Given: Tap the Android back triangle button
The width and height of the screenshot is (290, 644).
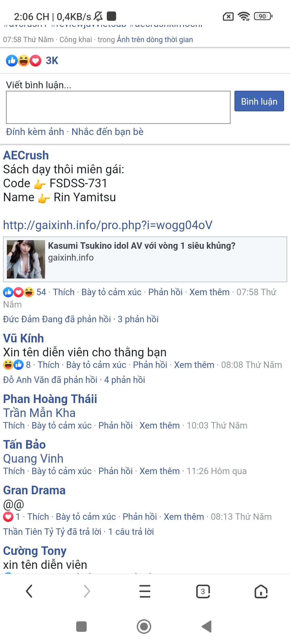Looking at the screenshot, I should click(x=206, y=627).
